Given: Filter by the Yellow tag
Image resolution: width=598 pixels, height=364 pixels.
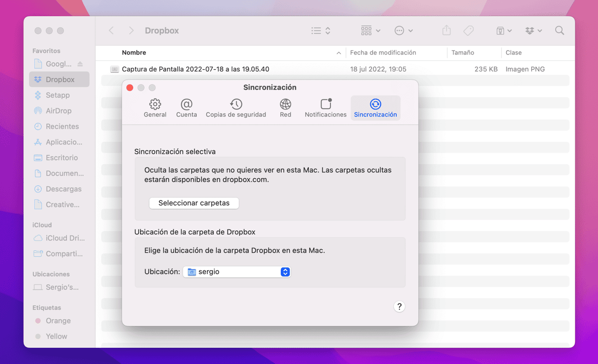Looking at the screenshot, I should pyautogui.click(x=60, y=336).
